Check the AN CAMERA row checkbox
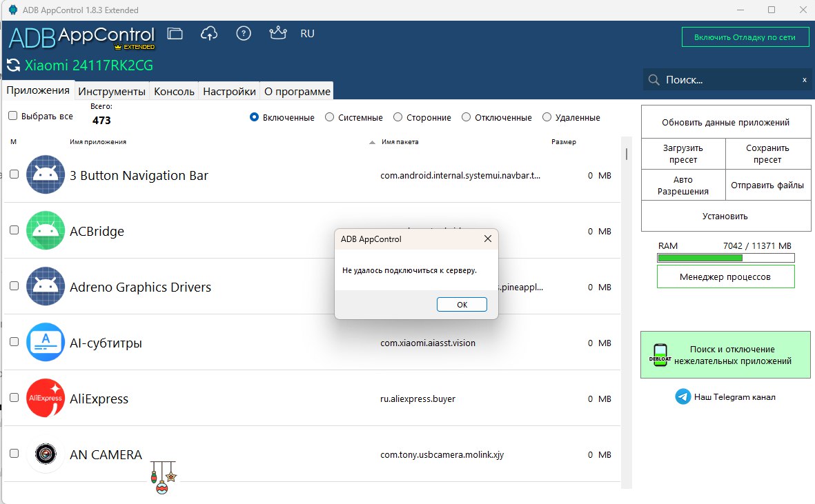This screenshot has width=815, height=504. 14,453
